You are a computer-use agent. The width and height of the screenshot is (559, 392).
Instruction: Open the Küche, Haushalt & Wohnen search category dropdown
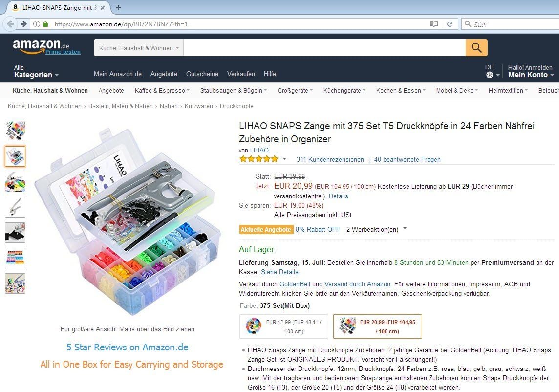[139, 48]
